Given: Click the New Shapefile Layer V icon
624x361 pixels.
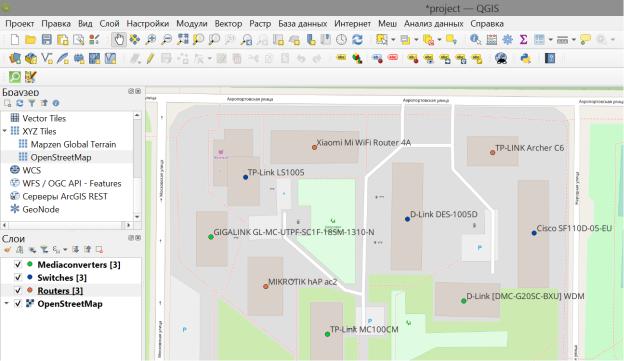Looking at the screenshot, I should point(47,59).
